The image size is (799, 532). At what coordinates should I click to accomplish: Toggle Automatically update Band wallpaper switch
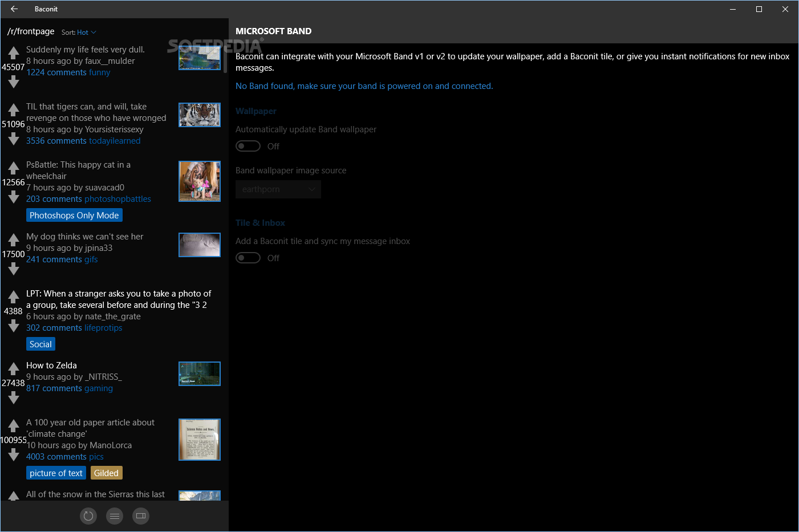click(x=248, y=146)
